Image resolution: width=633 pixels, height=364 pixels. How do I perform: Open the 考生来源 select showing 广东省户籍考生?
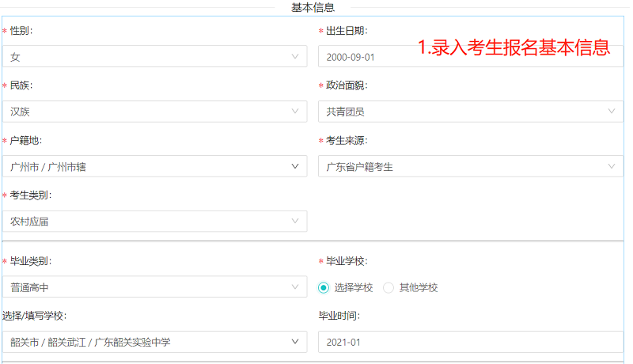pos(471,166)
